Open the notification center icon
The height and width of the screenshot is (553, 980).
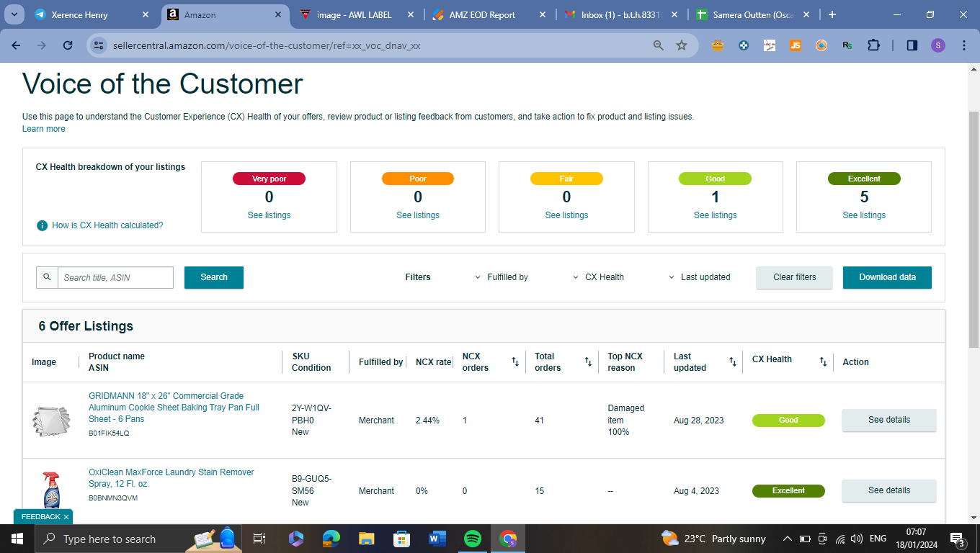(958, 539)
